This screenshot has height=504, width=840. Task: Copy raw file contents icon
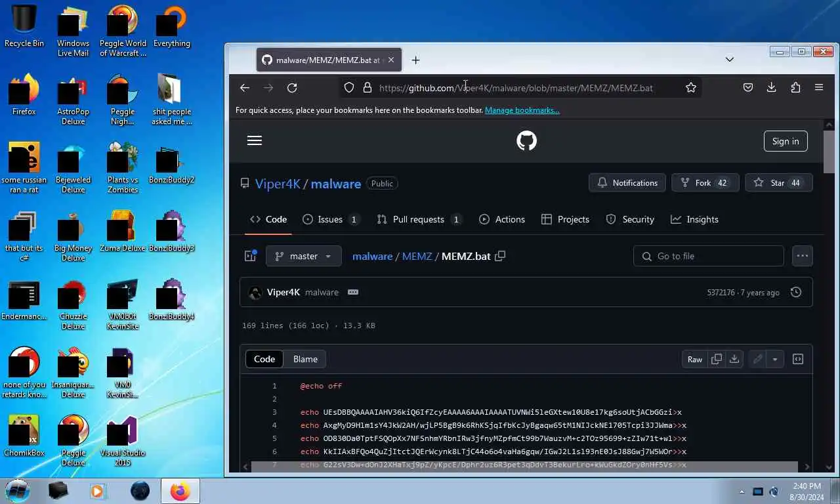pyautogui.click(x=717, y=359)
